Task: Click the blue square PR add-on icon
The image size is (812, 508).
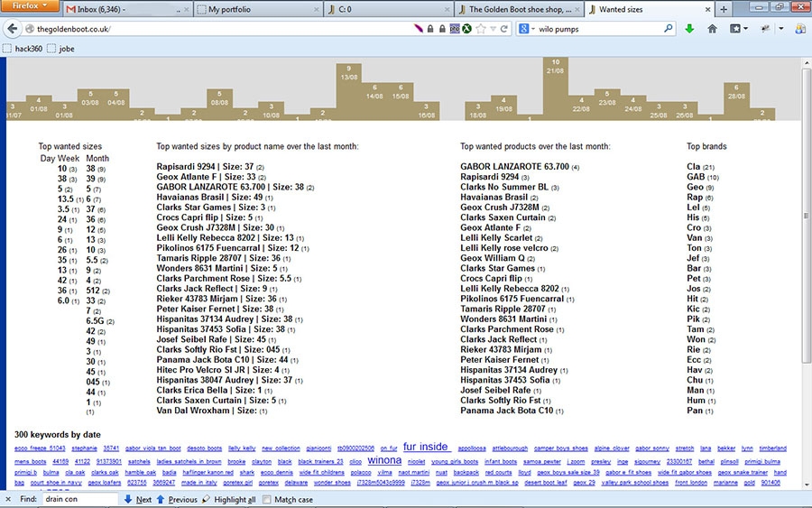Action: coord(455,29)
